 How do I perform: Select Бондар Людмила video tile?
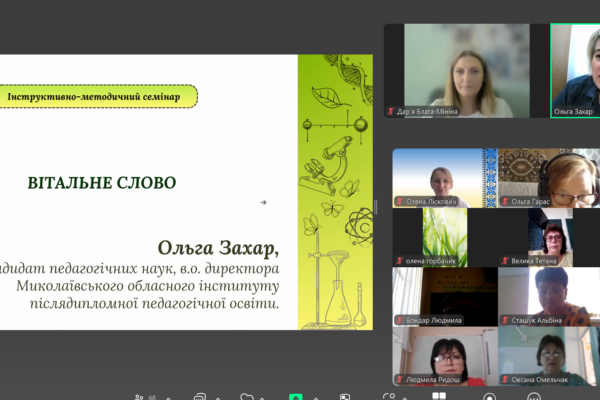click(445, 297)
